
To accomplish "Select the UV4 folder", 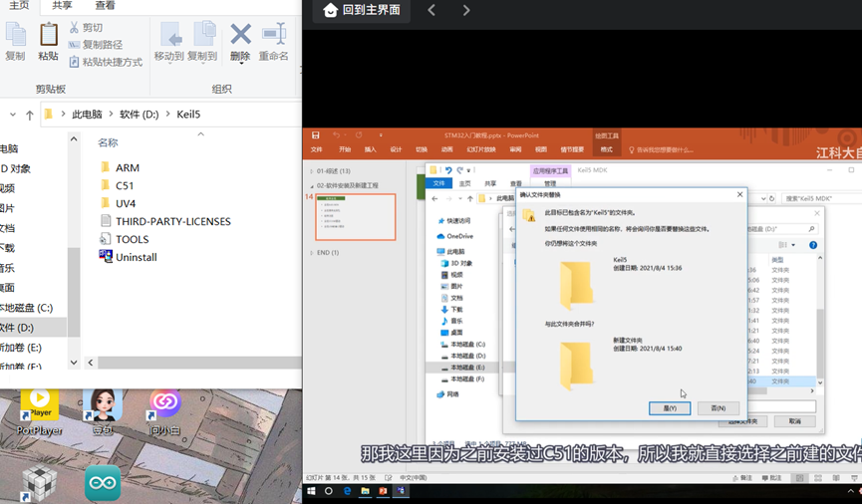I will pos(118,203).
